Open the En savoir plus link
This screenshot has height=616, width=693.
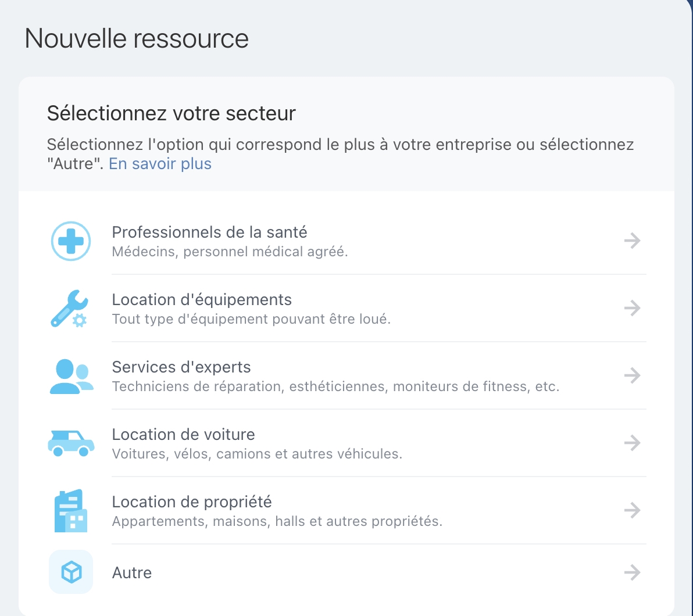click(x=160, y=164)
